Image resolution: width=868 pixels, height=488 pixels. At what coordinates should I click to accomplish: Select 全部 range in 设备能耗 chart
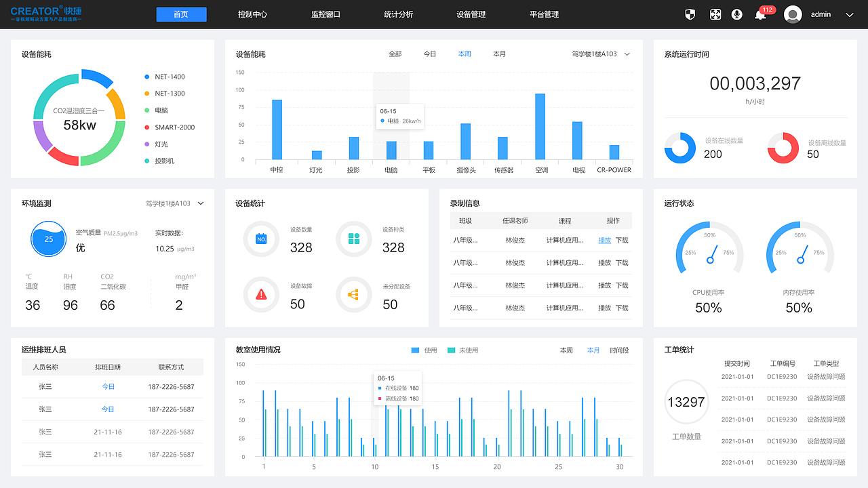(x=395, y=54)
